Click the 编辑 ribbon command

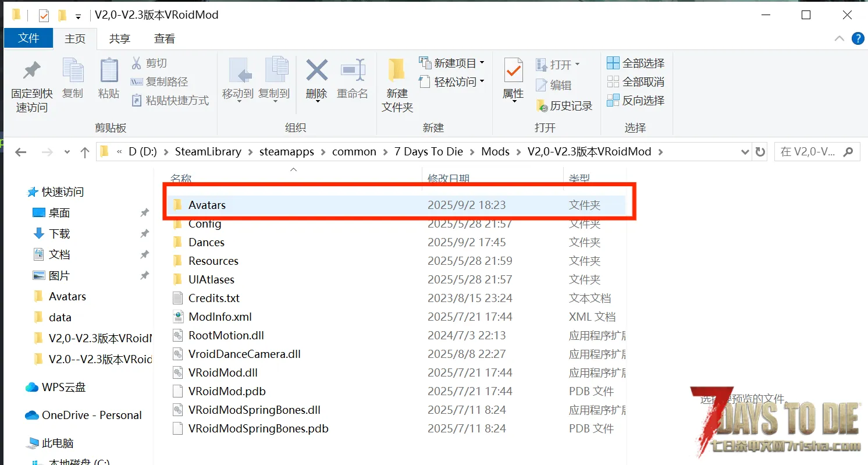pos(554,85)
